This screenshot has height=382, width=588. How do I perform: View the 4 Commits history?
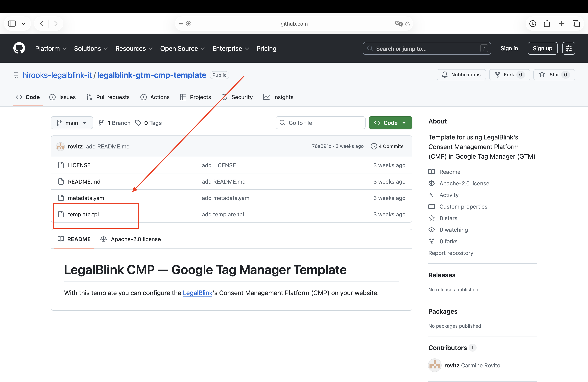click(x=387, y=146)
